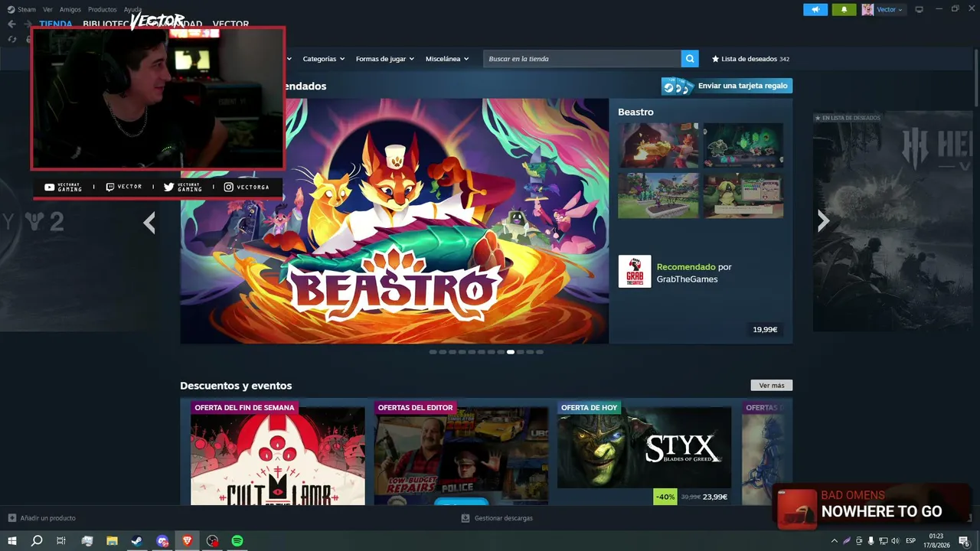Screen dimensions: 980x551
Task: Open the Windows Start menu
Action: point(12,541)
